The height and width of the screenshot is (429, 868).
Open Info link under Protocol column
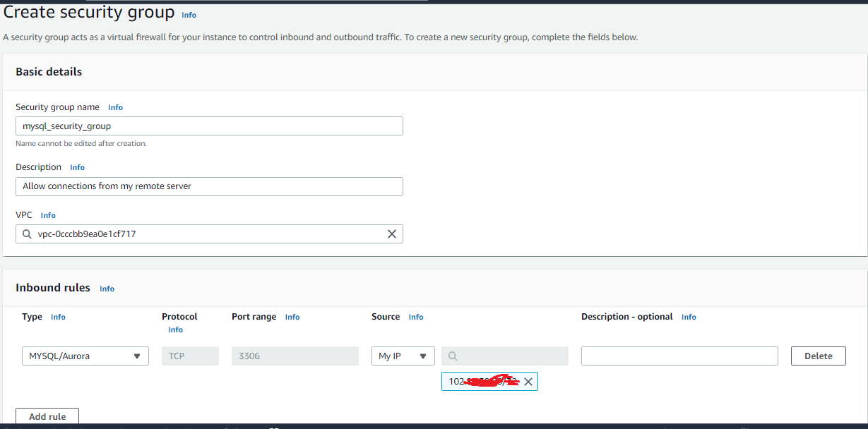pos(175,330)
